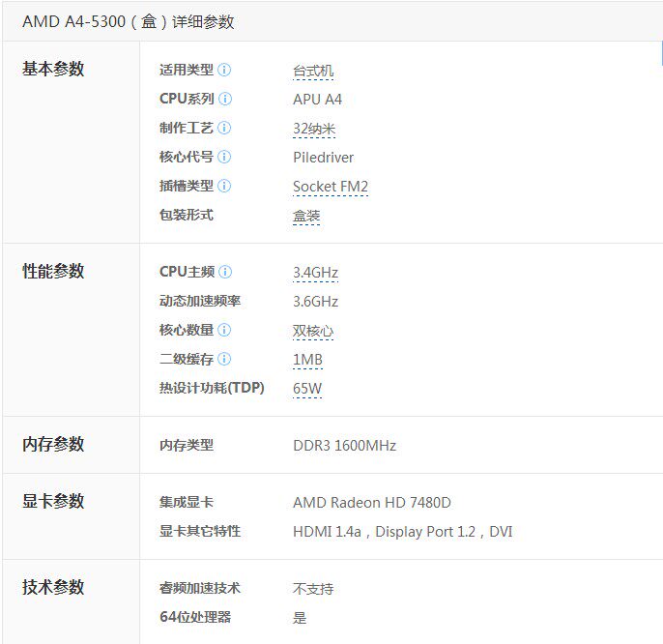
Task: Click the 动态加速频率 label
Action: click(x=200, y=301)
